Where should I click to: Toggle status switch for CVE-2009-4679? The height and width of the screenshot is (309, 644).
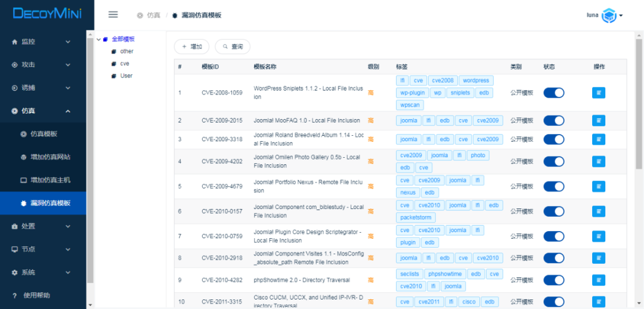pos(553,186)
